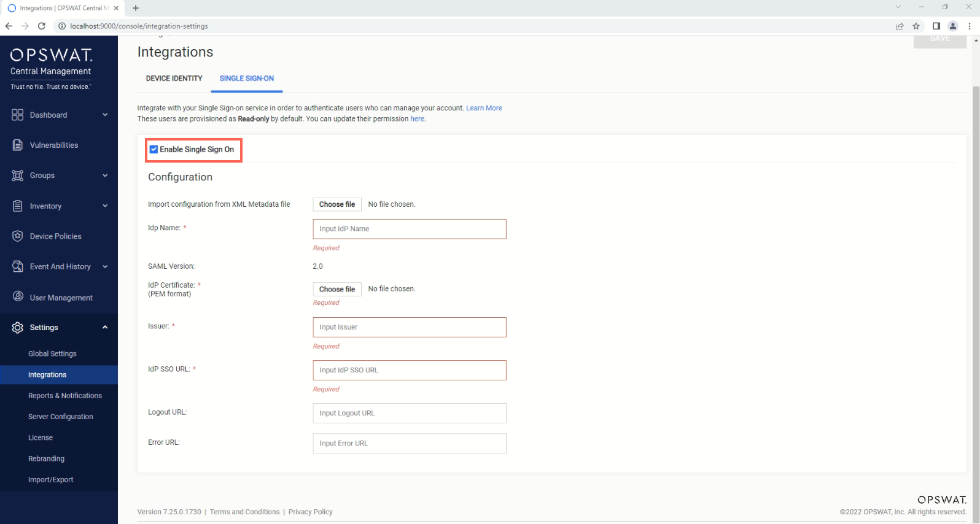Click the OPSWAT Central Management logo
Screen dimensions: 980x524
(x=52, y=69)
